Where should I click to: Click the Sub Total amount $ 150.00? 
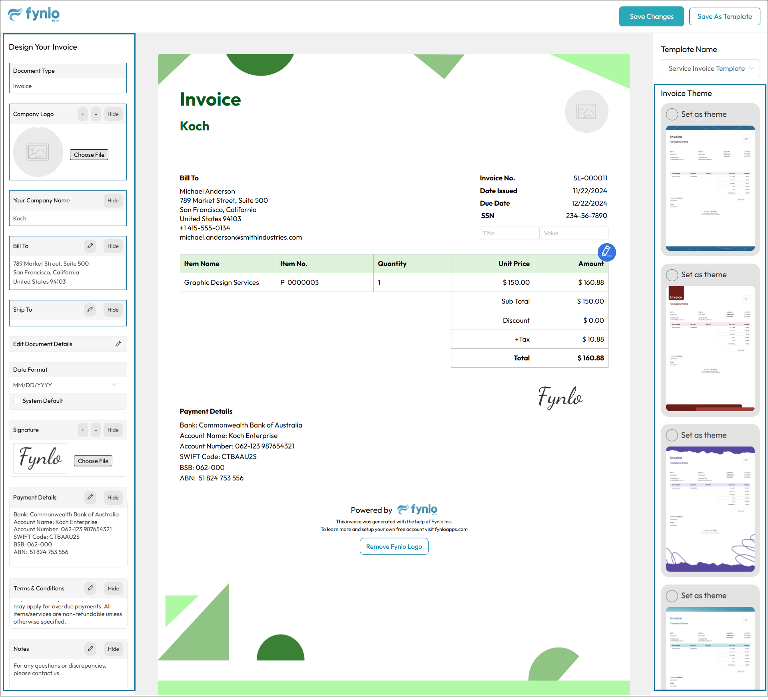click(x=590, y=301)
